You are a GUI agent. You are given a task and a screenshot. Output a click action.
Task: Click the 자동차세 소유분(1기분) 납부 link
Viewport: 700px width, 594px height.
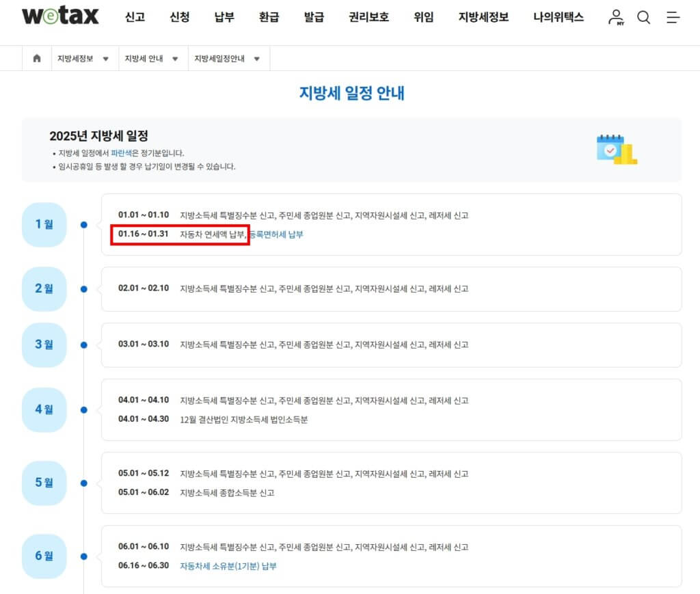click(x=228, y=566)
